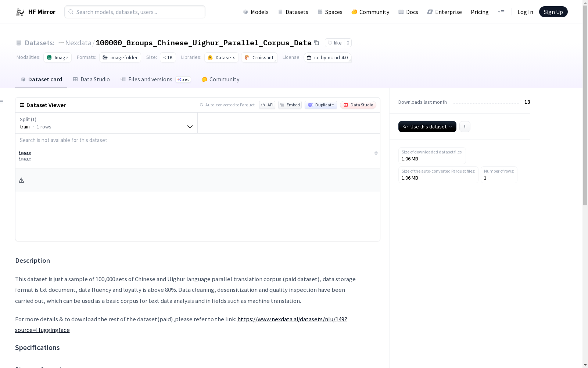Expand the Split train dropdown
The width and height of the screenshot is (588, 368).
click(x=107, y=123)
